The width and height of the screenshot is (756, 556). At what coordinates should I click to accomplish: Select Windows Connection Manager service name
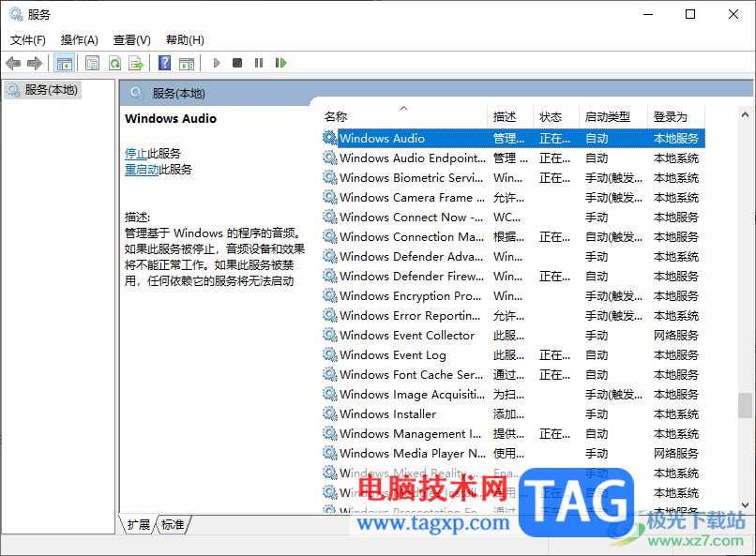coord(412,237)
